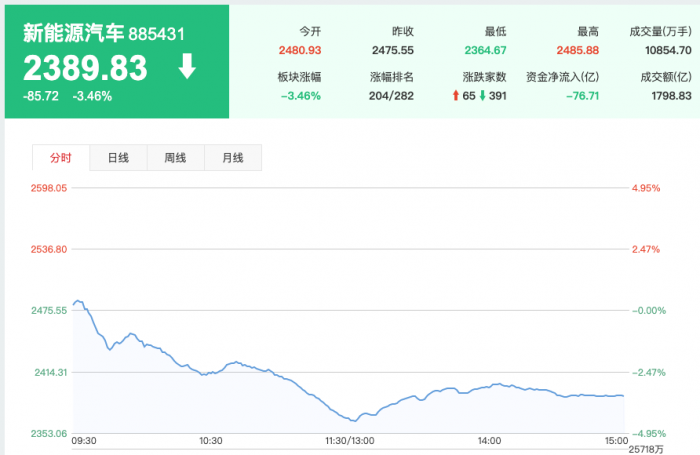Click the -0.00% baseline percentage label
This screenshot has height=455, width=700.
coord(648,310)
